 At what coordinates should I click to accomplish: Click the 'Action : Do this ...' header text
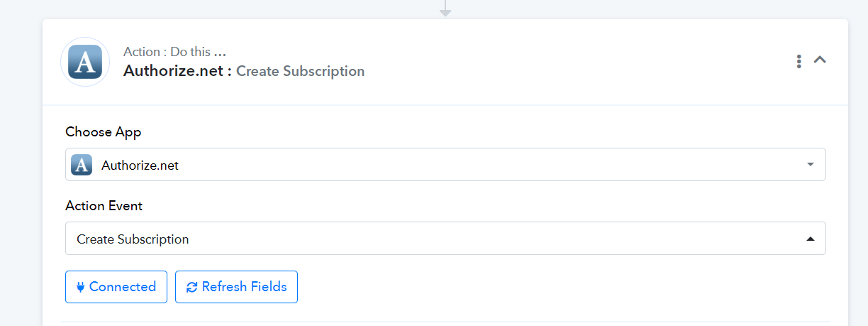174,52
